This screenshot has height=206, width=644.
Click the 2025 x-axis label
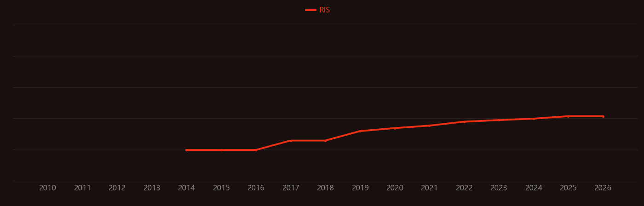click(x=568, y=188)
